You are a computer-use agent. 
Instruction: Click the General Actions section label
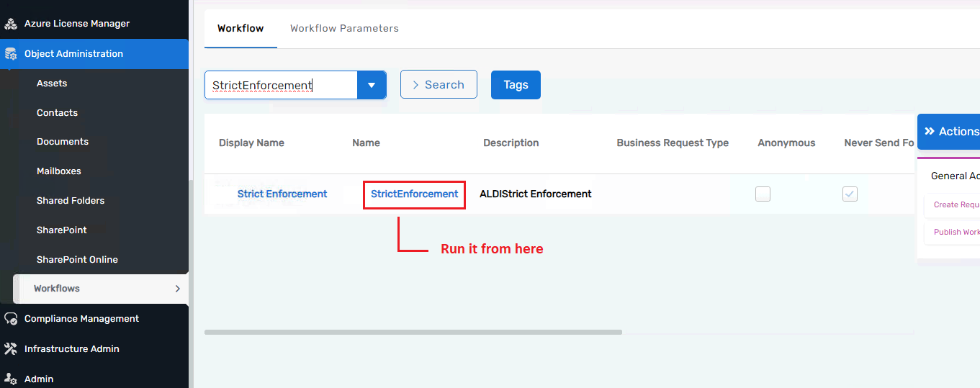tap(955, 176)
